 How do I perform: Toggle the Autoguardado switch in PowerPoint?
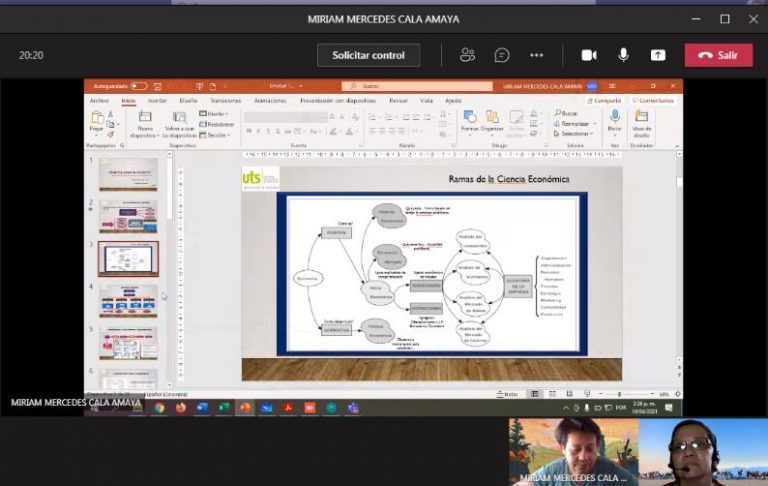pos(138,87)
